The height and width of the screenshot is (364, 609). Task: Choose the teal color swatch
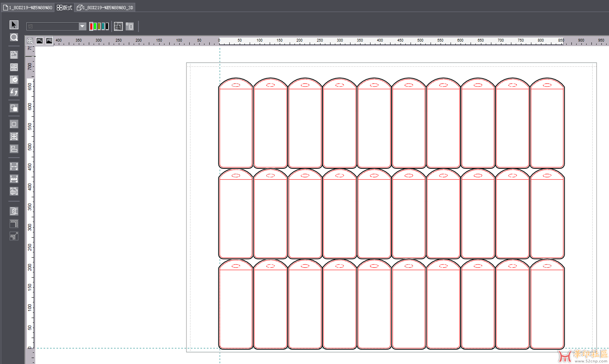pyautogui.click(x=103, y=26)
